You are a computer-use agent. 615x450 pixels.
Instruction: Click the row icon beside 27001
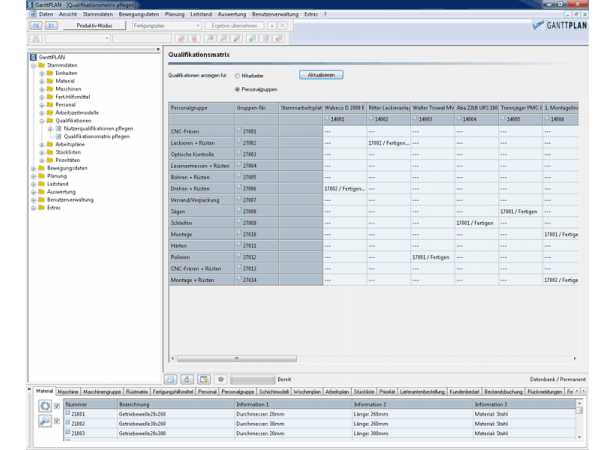pyautogui.click(x=239, y=131)
